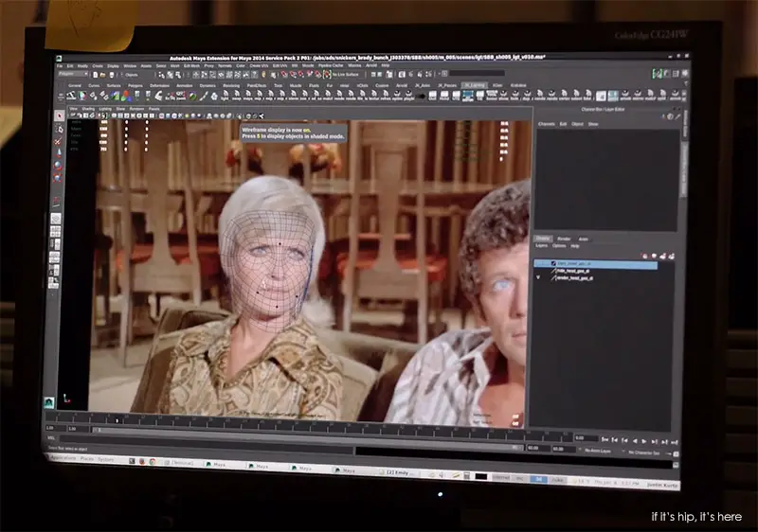The height and width of the screenshot is (532, 758).
Task: Click the Lasso select tool in toolbox
Action: click(59, 128)
